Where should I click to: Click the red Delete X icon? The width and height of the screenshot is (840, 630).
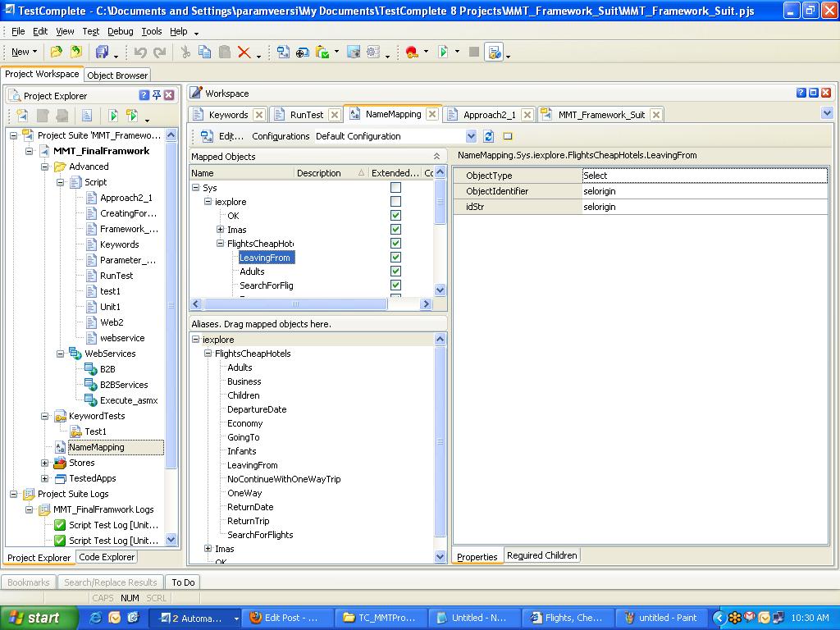[x=244, y=52]
